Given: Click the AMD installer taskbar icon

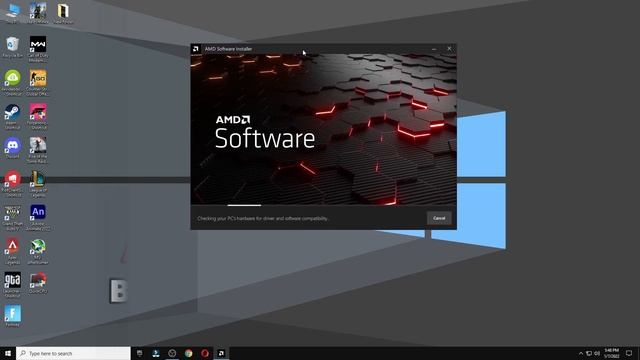Looking at the screenshot, I should point(221,353).
